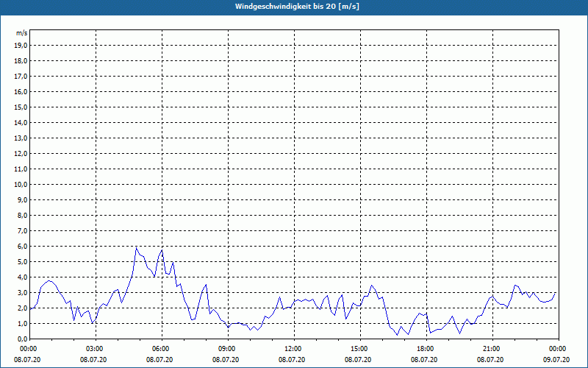
Task: Click the 11,0 y-axis label
Action: [x=21, y=169]
